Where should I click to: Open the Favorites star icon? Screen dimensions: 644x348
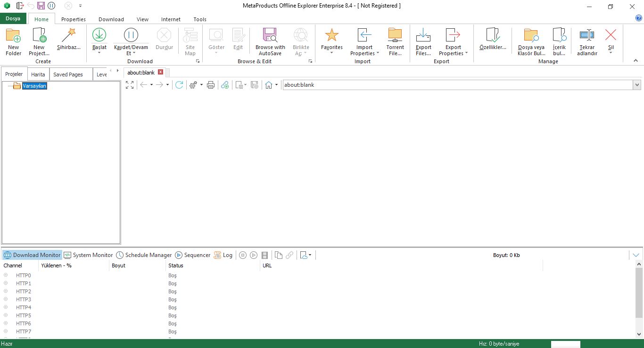332,35
